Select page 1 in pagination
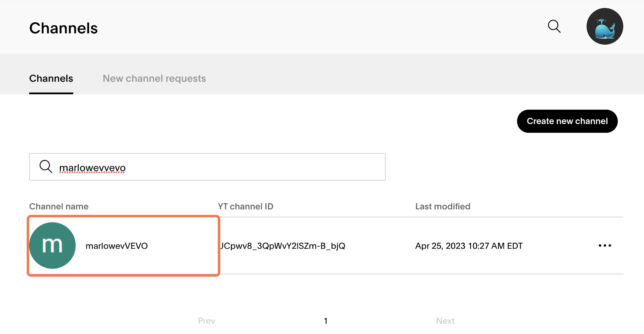Viewport: 644px width, 334px height. tap(326, 321)
